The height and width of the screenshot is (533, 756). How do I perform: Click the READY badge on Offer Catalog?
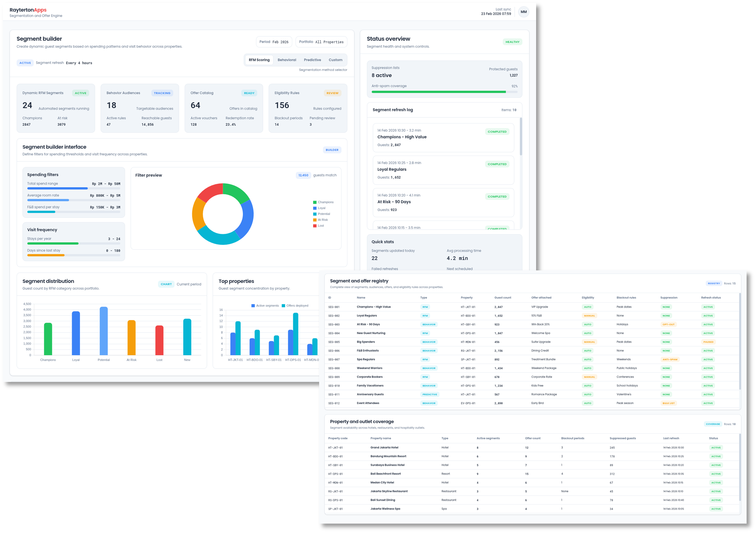point(249,93)
